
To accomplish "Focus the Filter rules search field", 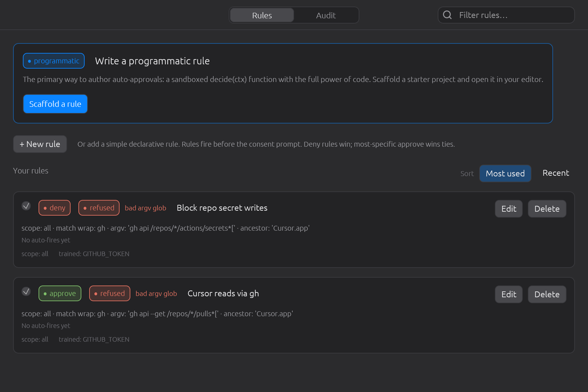I will [x=506, y=15].
